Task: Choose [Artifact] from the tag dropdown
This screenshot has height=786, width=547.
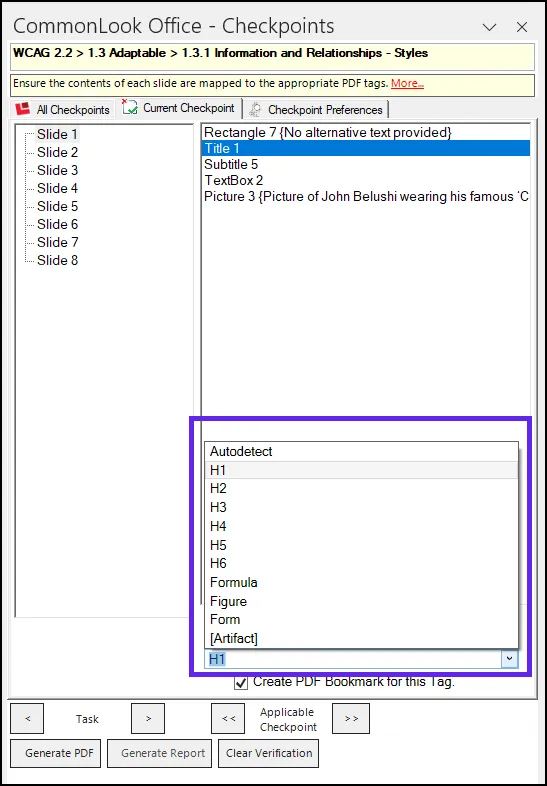Action: tap(361, 639)
